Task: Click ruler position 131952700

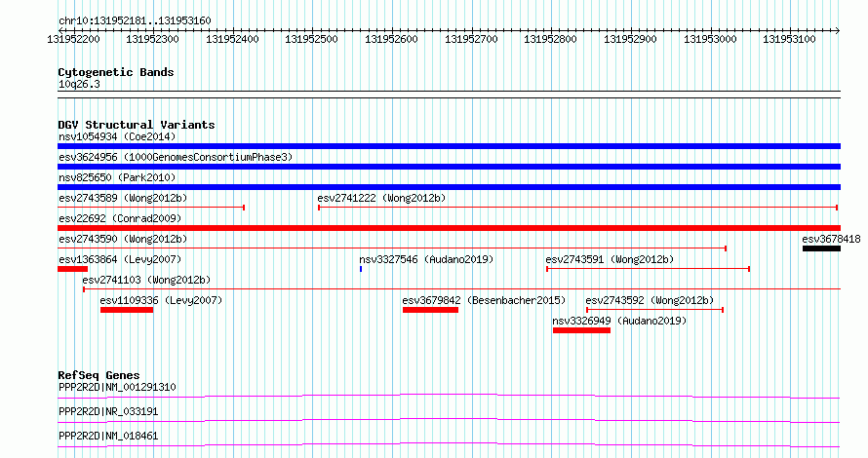Action: (x=471, y=39)
